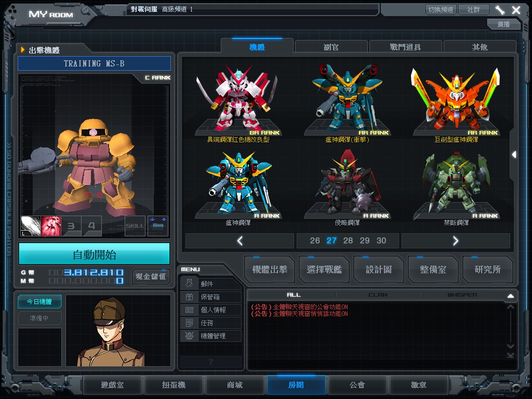This screenshot has width=532, height=399.
Task: Go to mech page 30
Action: pyautogui.click(x=381, y=241)
